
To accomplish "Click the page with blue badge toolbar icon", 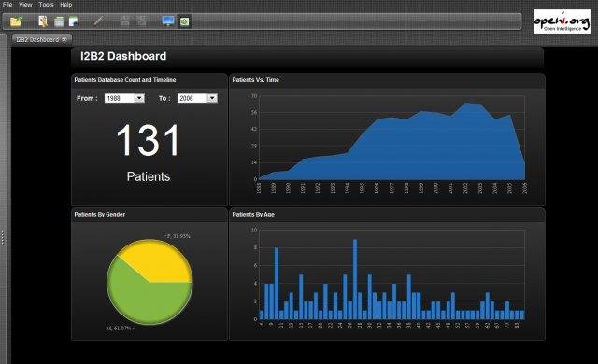I will click(74, 21).
